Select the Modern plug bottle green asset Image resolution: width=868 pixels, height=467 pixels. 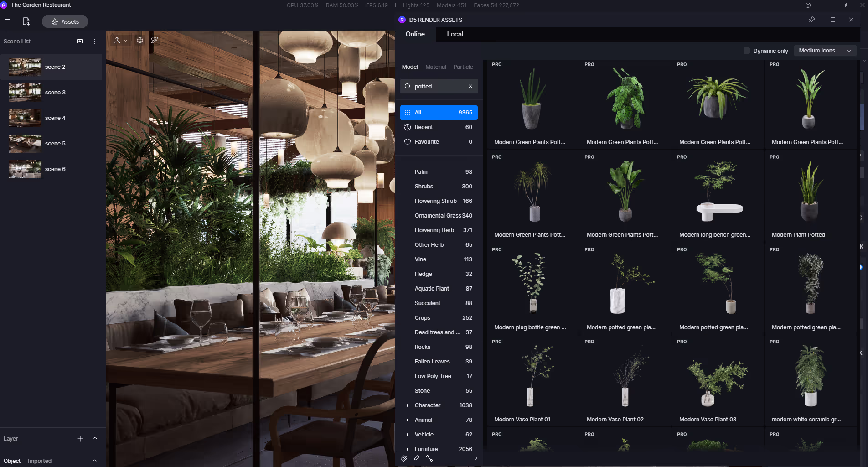point(532,289)
